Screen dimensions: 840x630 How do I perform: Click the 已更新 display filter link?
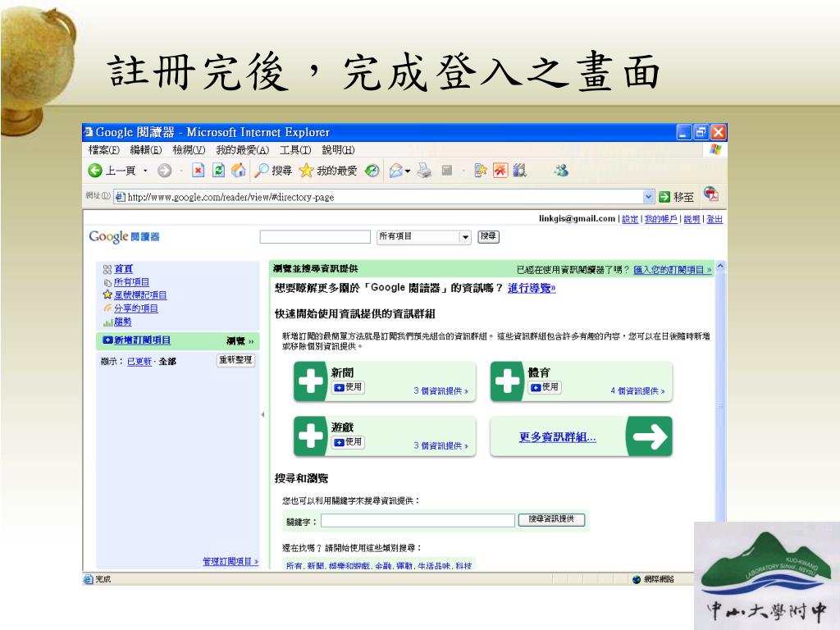click(139, 362)
